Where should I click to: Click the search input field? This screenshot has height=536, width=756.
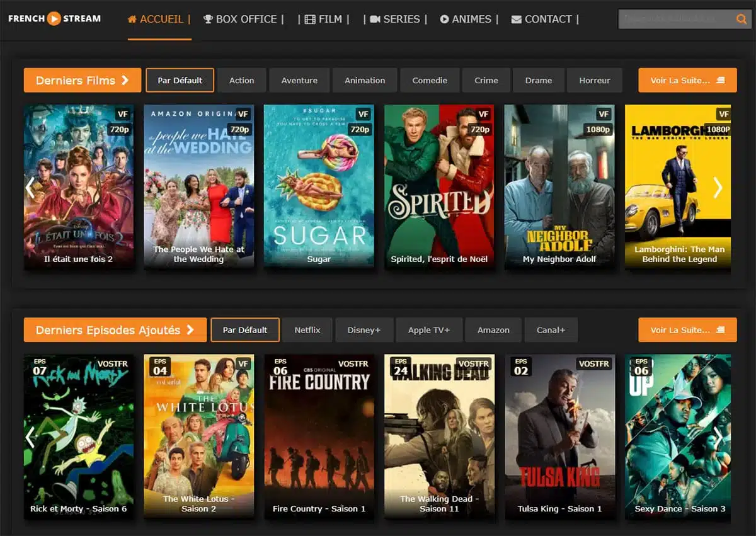pyautogui.click(x=676, y=20)
